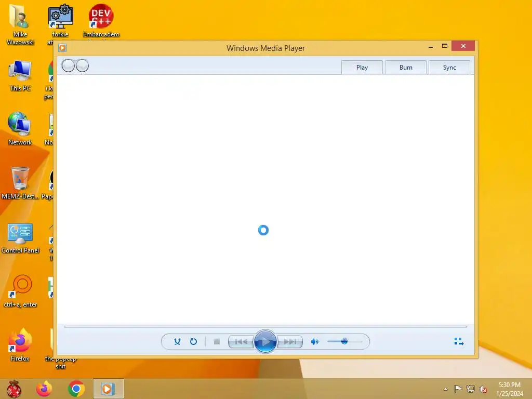Open network tray icon
Screen dimensions: 532x399
click(x=471, y=389)
